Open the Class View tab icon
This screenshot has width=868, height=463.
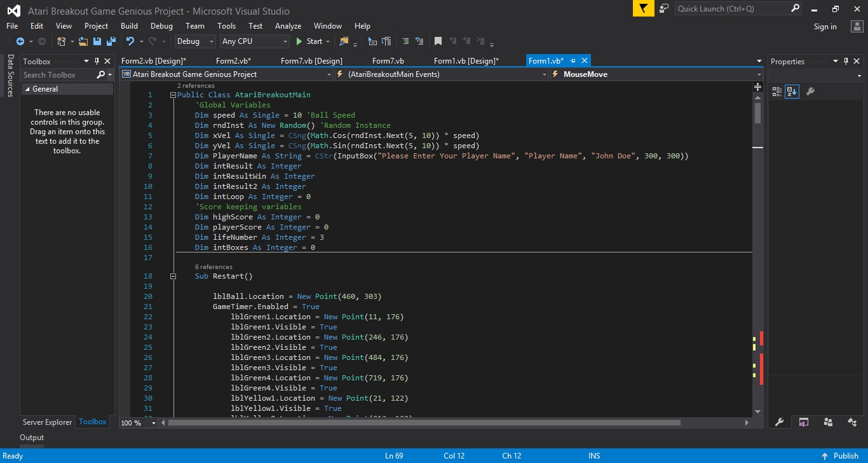[852, 422]
